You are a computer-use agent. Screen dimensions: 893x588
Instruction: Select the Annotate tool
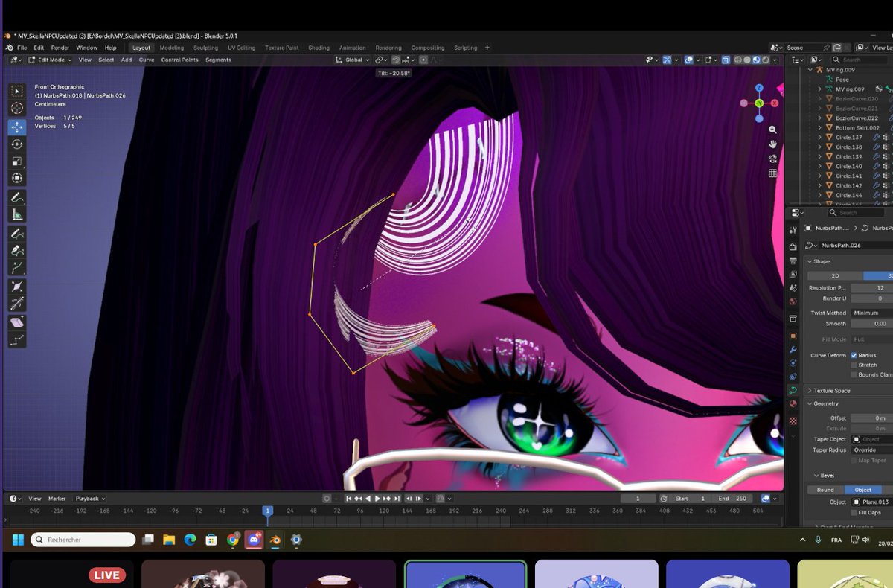16,197
